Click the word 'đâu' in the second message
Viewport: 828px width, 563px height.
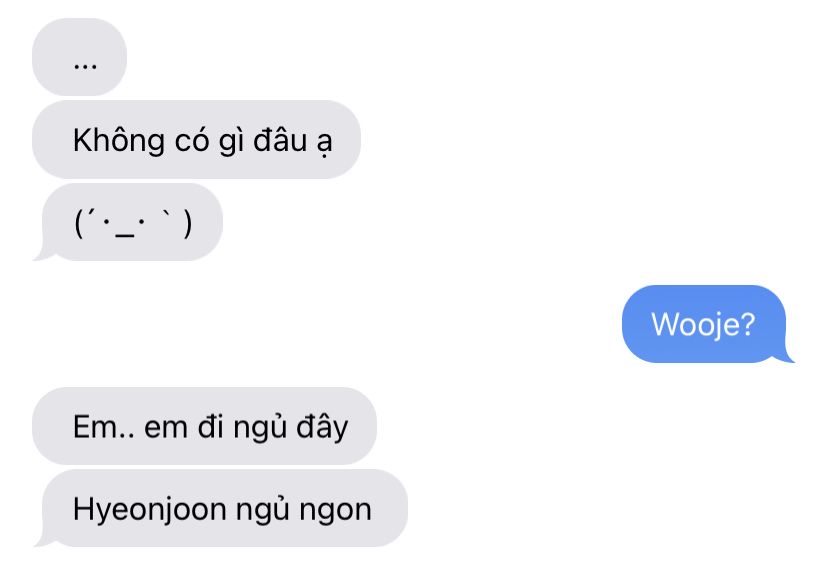pos(280,140)
